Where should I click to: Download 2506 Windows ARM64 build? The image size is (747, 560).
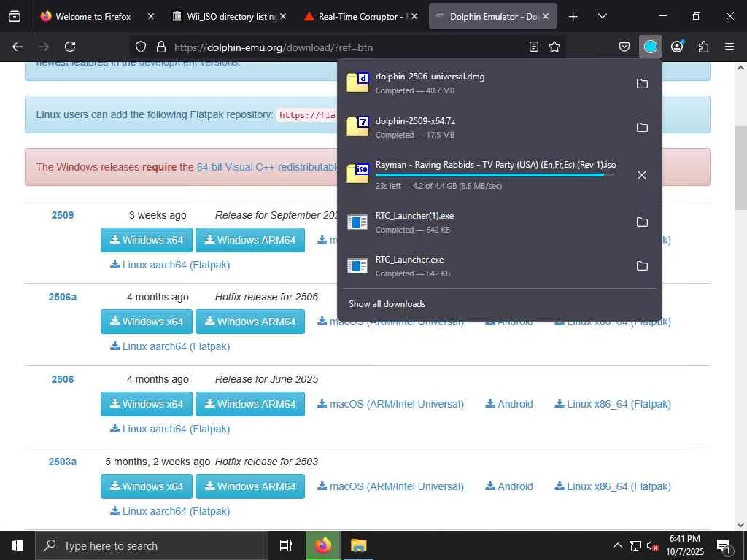point(250,404)
